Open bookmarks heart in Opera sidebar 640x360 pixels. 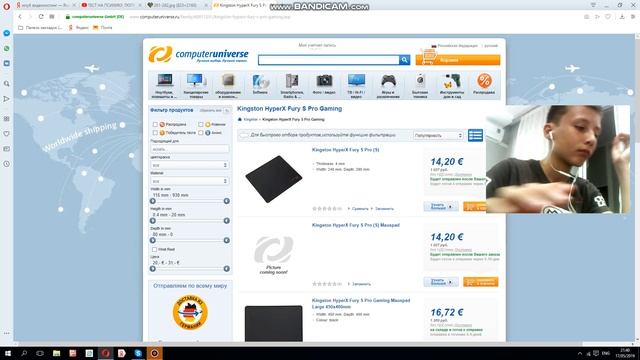tap(7, 133)
